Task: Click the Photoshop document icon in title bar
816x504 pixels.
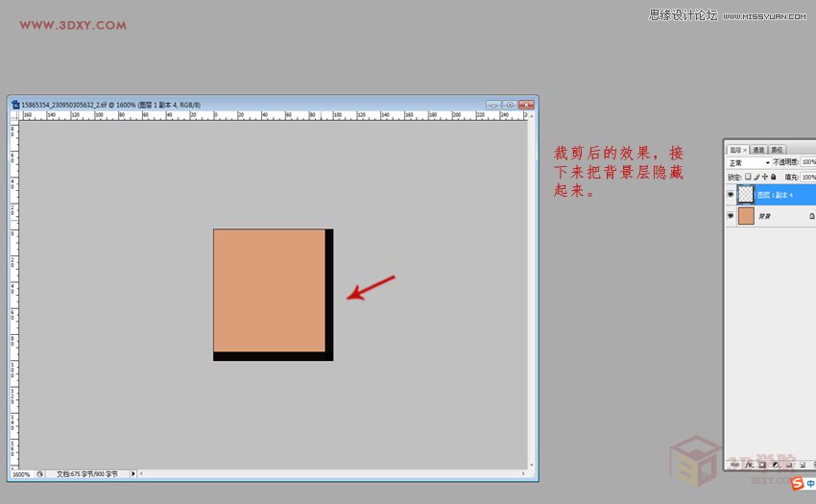Action: [x=15, y=105]
